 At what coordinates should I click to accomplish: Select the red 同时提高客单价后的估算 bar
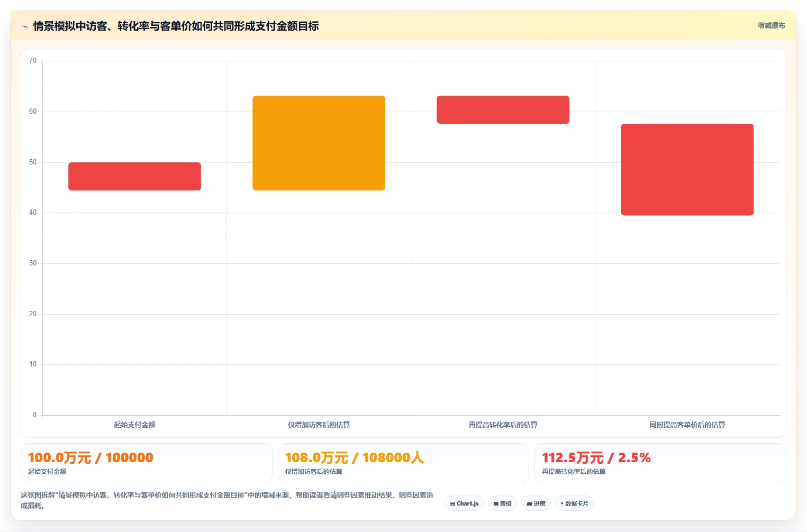(687, 169)
